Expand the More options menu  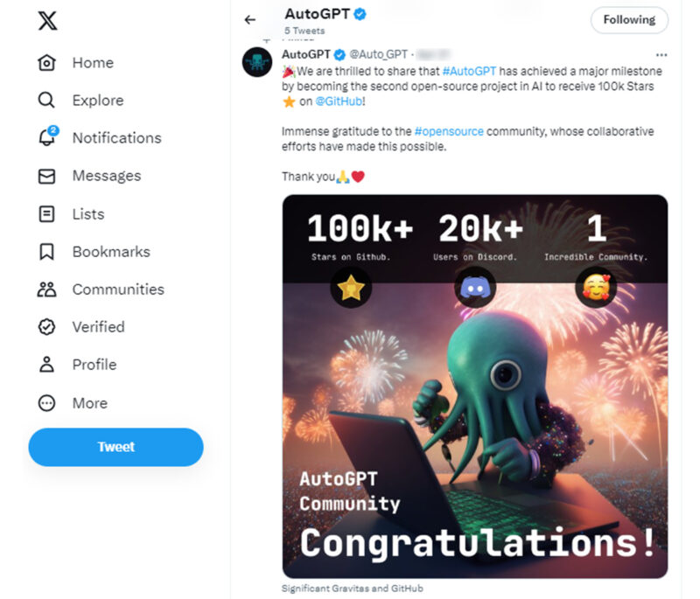pyautogui.click(x=48, y=403)
